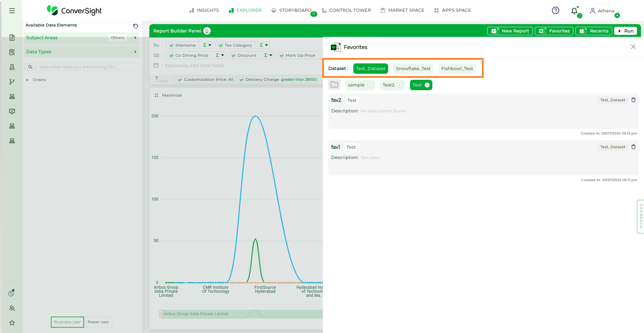
Task: Reset available data elements refresh icon
Action: tap(135, 26)
